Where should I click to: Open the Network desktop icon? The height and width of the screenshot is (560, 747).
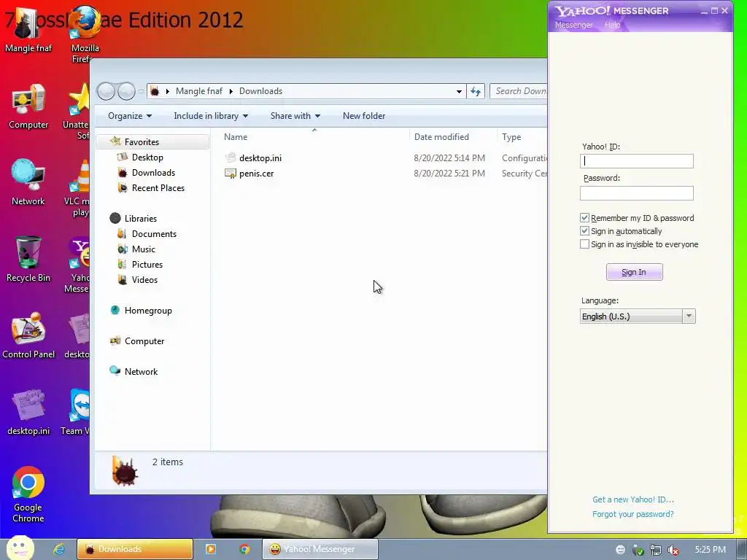(x=28, y=182)
